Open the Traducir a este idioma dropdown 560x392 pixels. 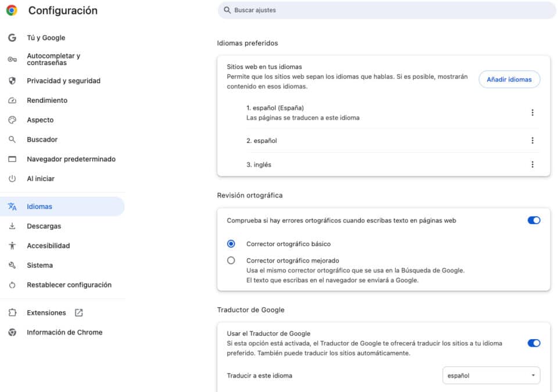click(x=491, y=376)
